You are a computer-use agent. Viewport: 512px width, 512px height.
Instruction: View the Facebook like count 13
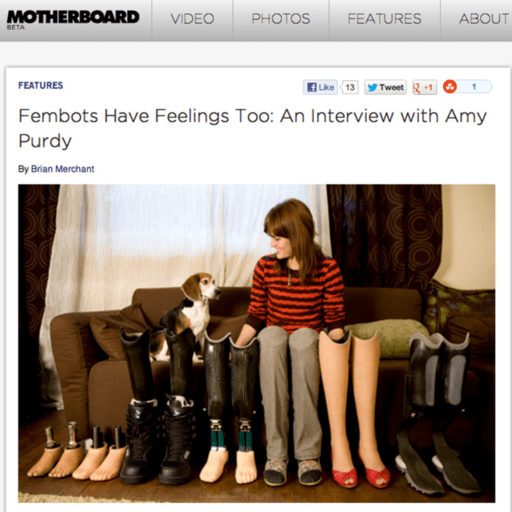350,87
